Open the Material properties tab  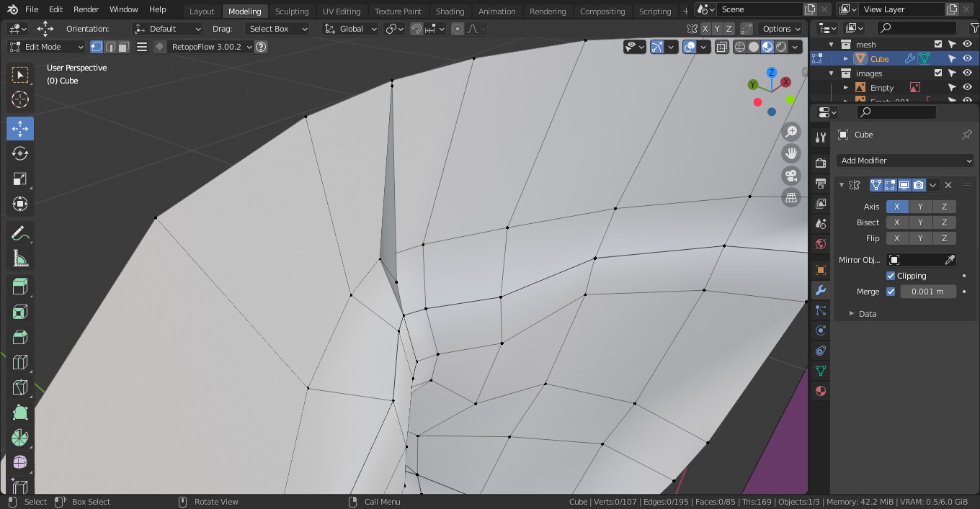pos(820,391)
